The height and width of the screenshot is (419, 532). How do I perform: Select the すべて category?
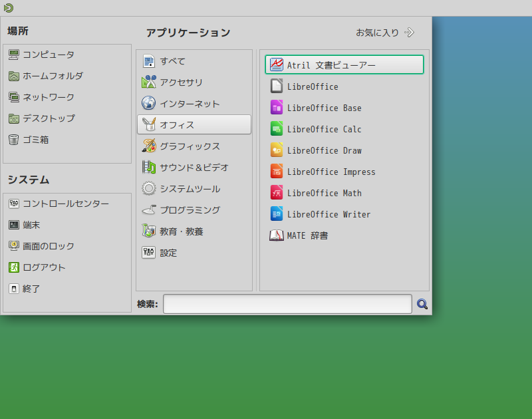point(194,61)
